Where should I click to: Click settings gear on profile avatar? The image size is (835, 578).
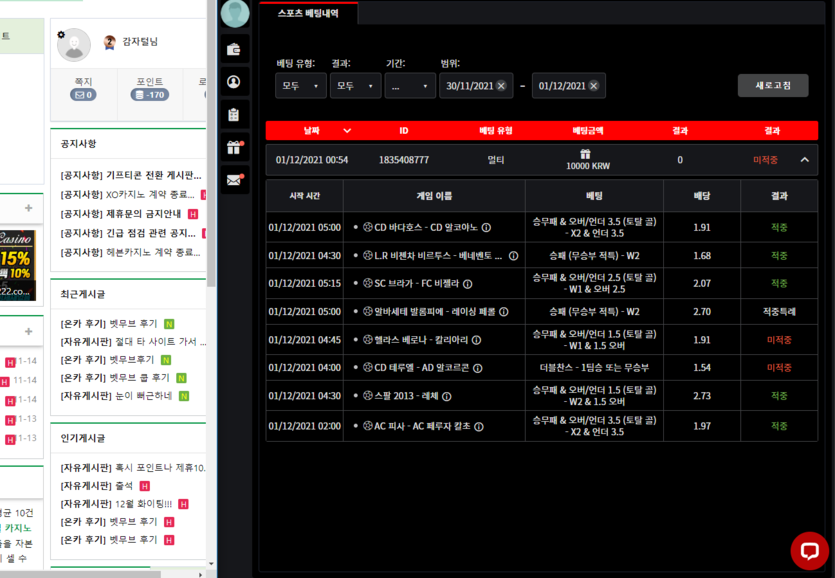tap(61, 35)
